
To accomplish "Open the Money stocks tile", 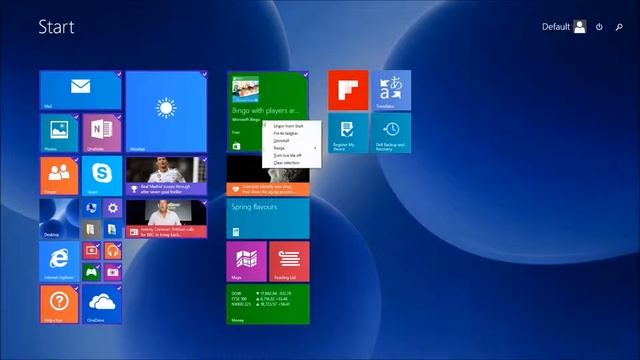I will (268, 304).
